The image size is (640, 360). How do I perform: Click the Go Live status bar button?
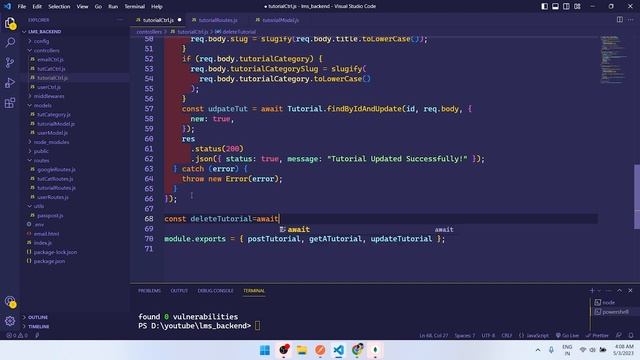tap(567, 336)
